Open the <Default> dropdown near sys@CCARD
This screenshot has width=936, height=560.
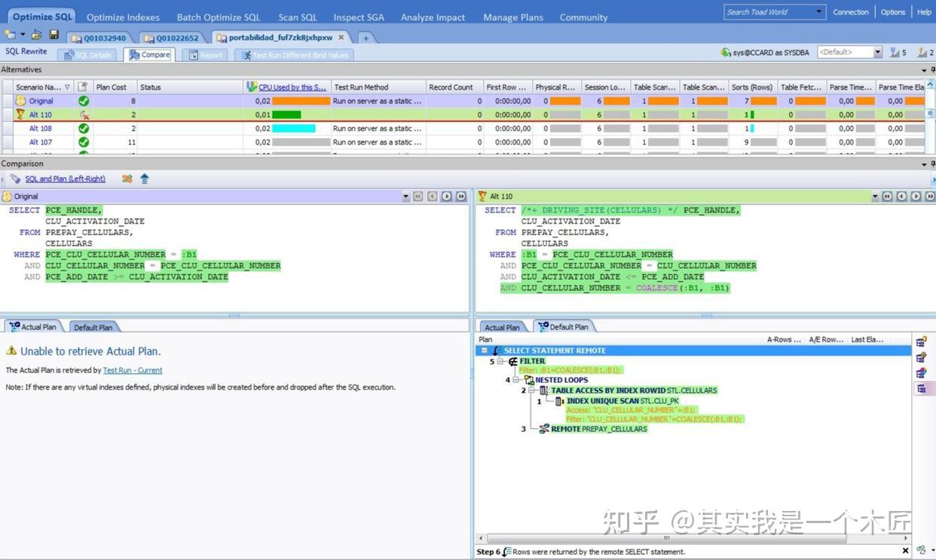[877, 52]
